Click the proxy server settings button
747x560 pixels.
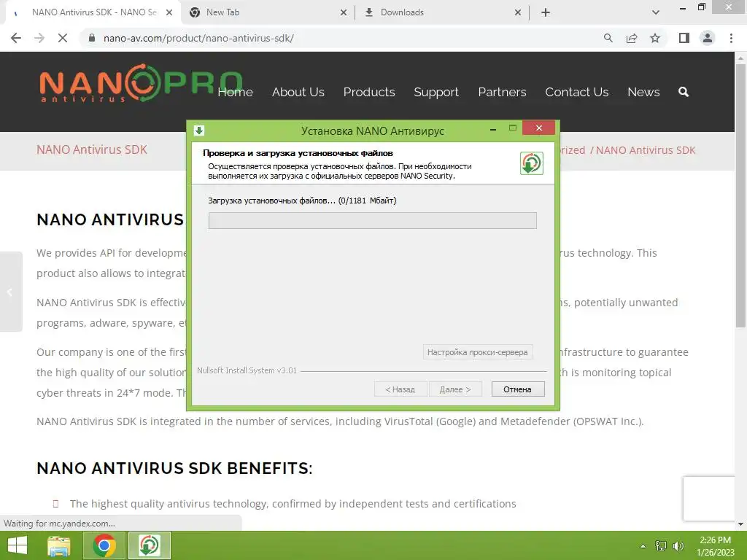coord(477,352)
